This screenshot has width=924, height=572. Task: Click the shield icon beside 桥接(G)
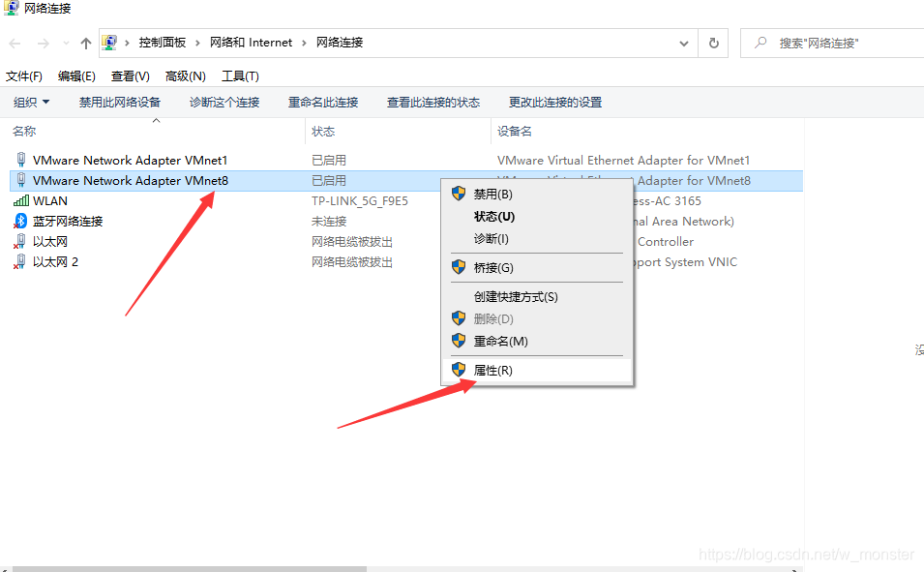point(459,267)
